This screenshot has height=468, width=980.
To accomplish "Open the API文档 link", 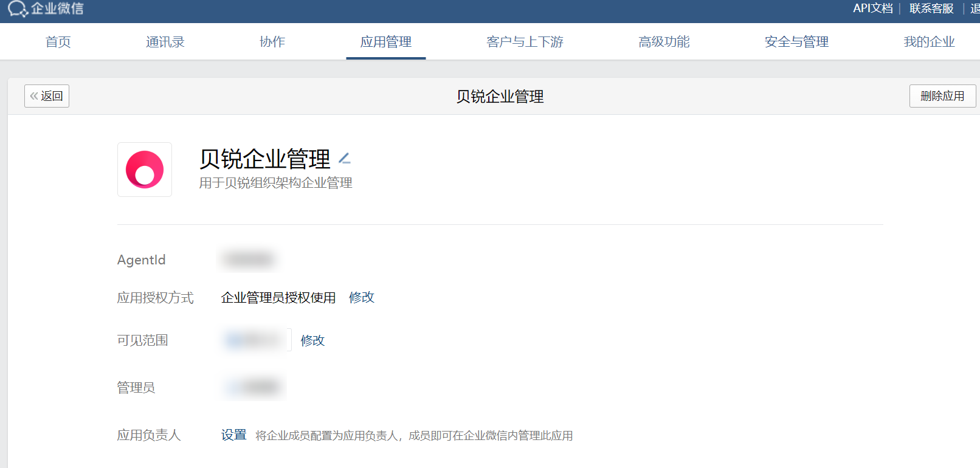I will 873,9.
